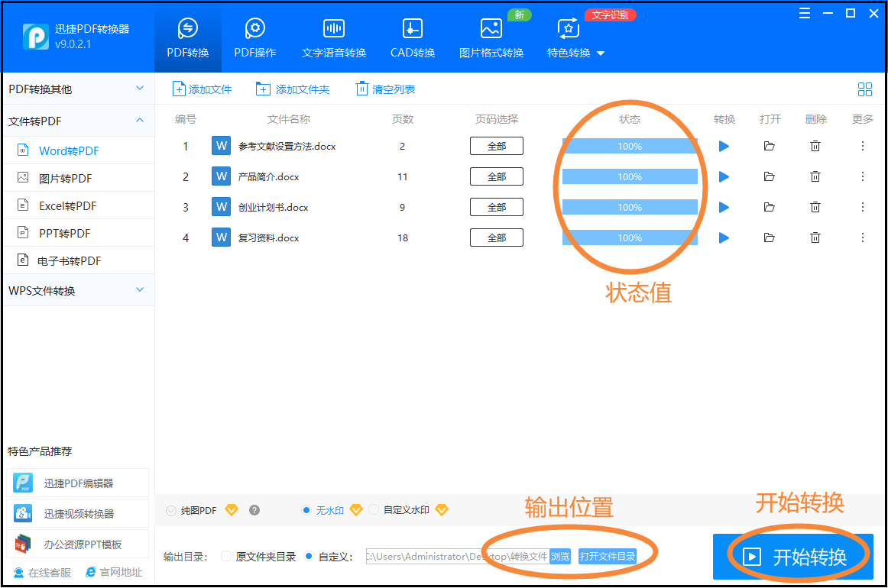This screenshot has width=888, height=588.
Task: Contact 在线客服 support
Action: pos(43,573)
